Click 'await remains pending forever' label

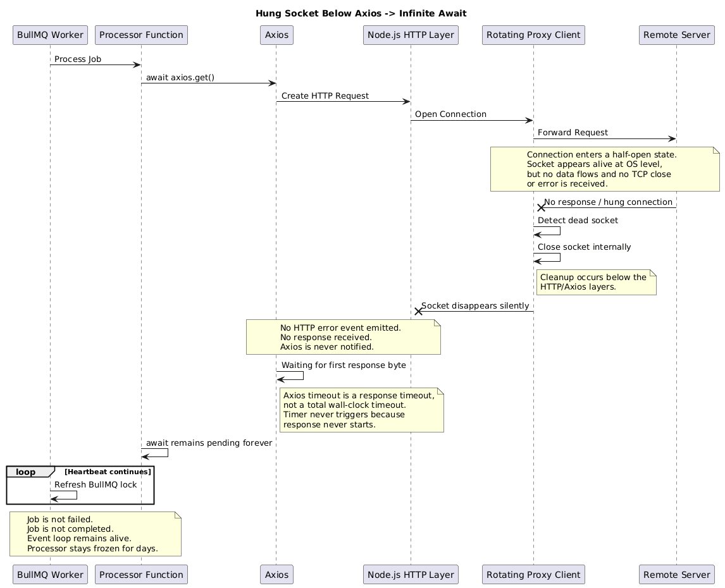click(x=209, y=443)
